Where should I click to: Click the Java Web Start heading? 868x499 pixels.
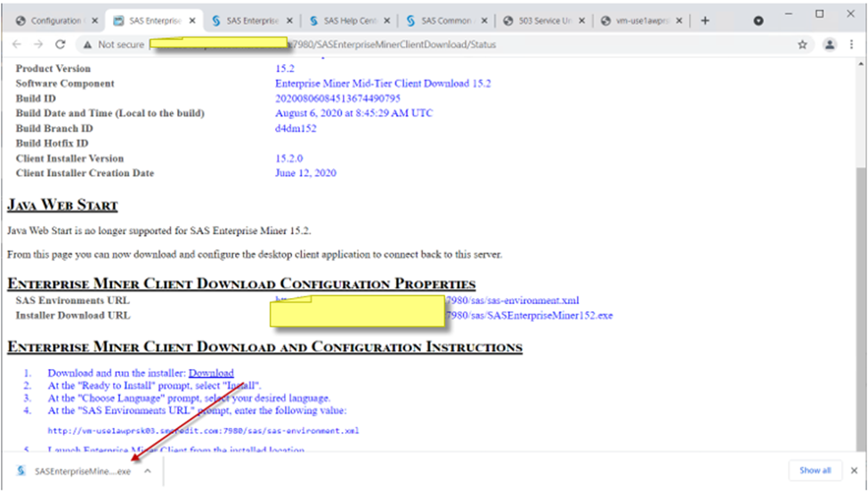coord(62,205)
